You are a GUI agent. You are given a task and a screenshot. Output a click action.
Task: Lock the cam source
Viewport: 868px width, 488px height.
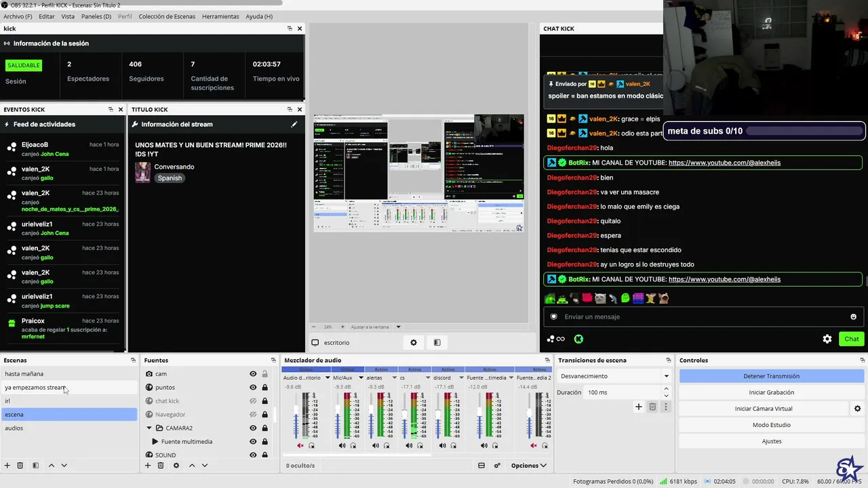tap(264, 373)
